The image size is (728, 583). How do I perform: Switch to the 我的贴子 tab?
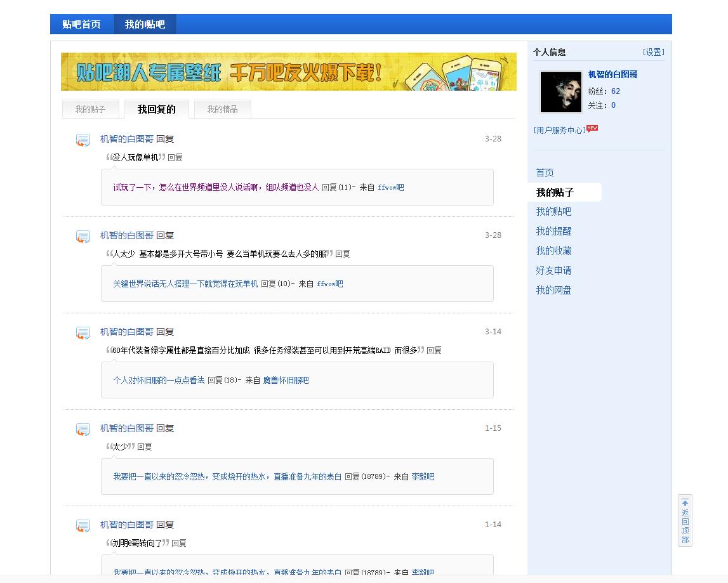pyautogui.click(x=90, y=108)
